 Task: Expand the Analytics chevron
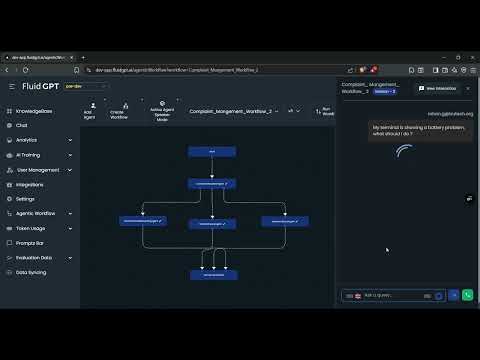pos(70,140)
